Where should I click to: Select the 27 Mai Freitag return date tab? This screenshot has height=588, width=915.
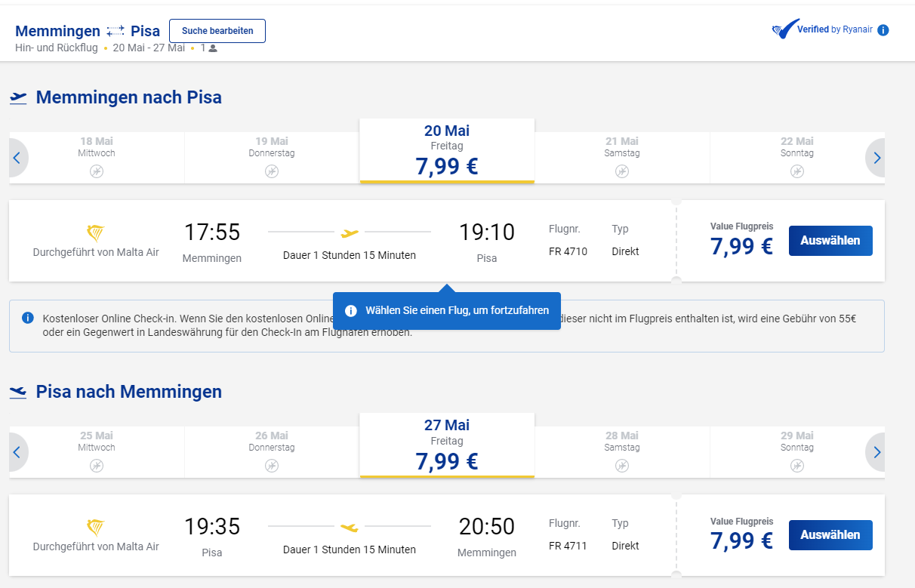pyautogui.click(x=447, y=445)
